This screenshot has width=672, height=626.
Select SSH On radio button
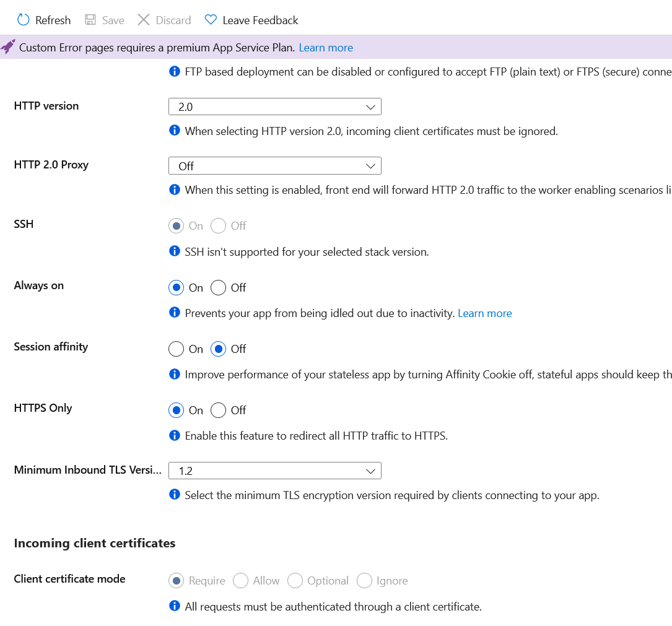[176, 226]
